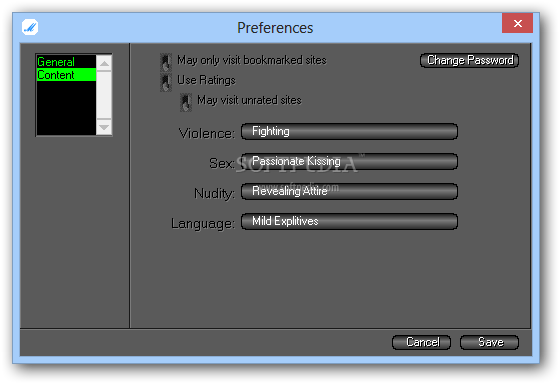Toggle May only visit bookmarked sites switch
Viewport: 560px width, 384px height.
(x=165, y=62)
